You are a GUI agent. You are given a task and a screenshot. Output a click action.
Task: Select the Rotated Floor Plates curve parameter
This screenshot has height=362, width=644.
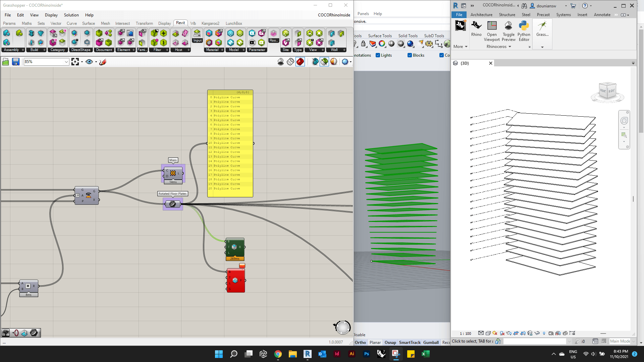point(173,204)
